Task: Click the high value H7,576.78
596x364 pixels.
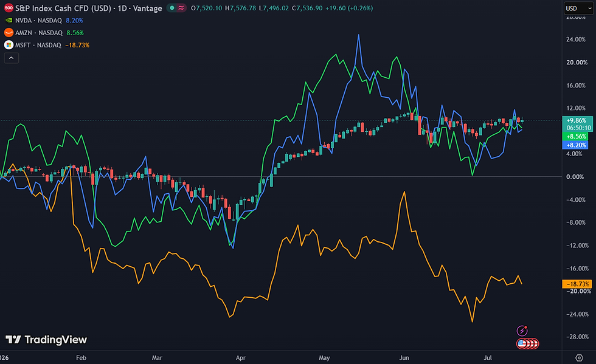Action: [241, 8]
